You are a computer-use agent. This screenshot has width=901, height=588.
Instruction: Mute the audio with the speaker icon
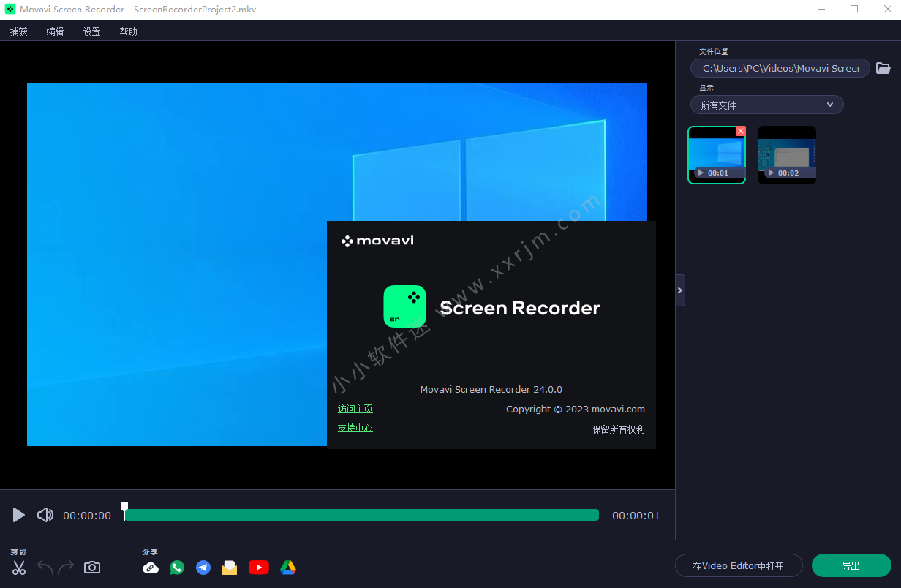coord(45,515)
